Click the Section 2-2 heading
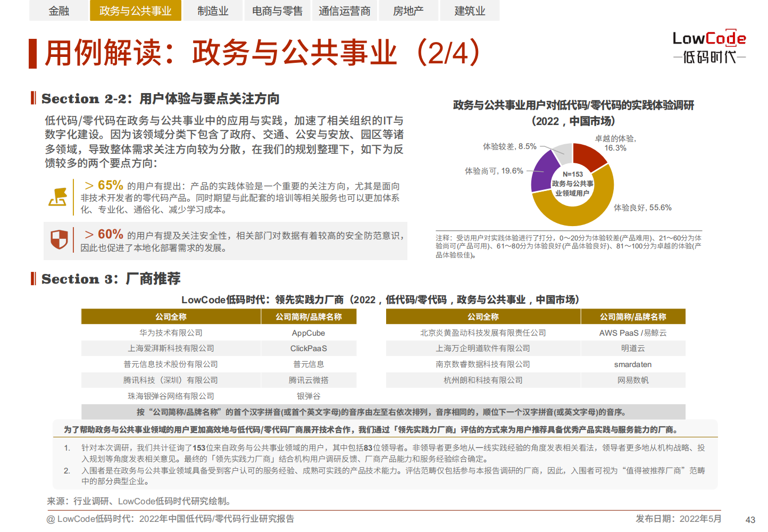The image size is (768, 532). coord(160,98)
